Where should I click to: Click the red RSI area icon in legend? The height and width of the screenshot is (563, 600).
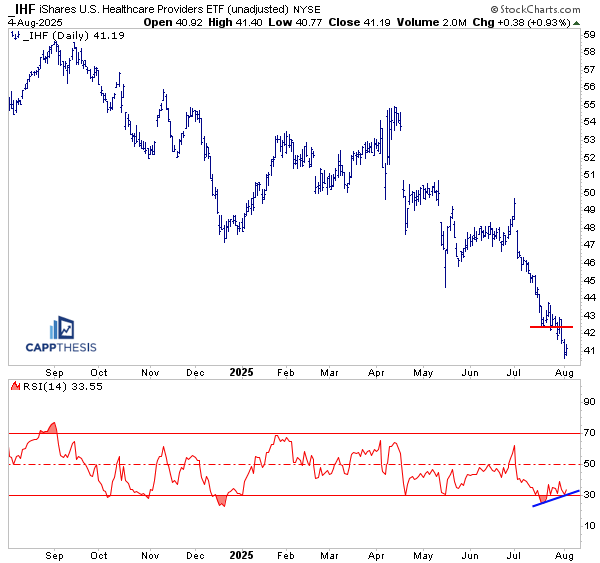[15, 385]
